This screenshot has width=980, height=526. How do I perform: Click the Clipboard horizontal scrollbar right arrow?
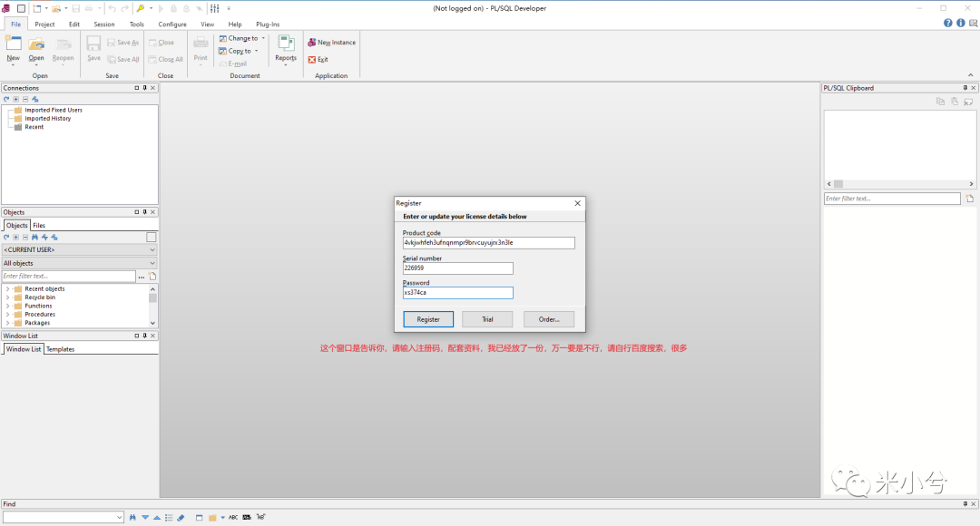[x=971, y=184]
